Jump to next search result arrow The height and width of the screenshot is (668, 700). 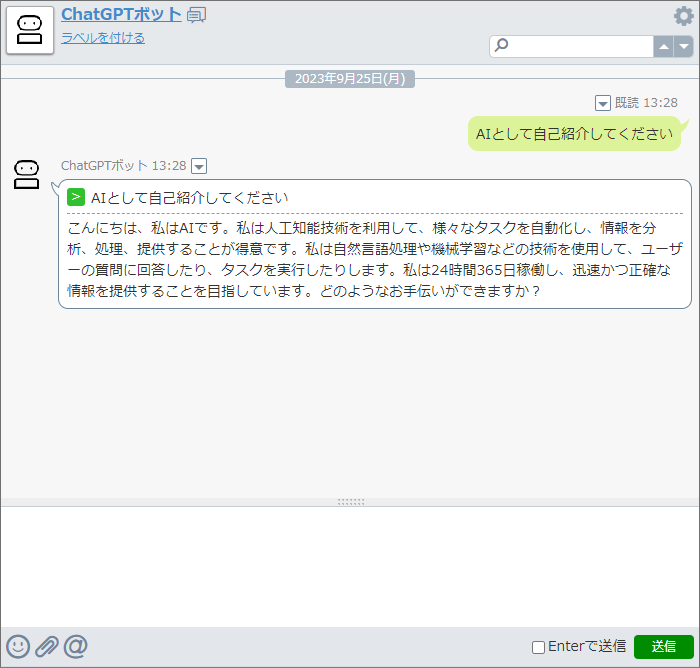(683, 46)
